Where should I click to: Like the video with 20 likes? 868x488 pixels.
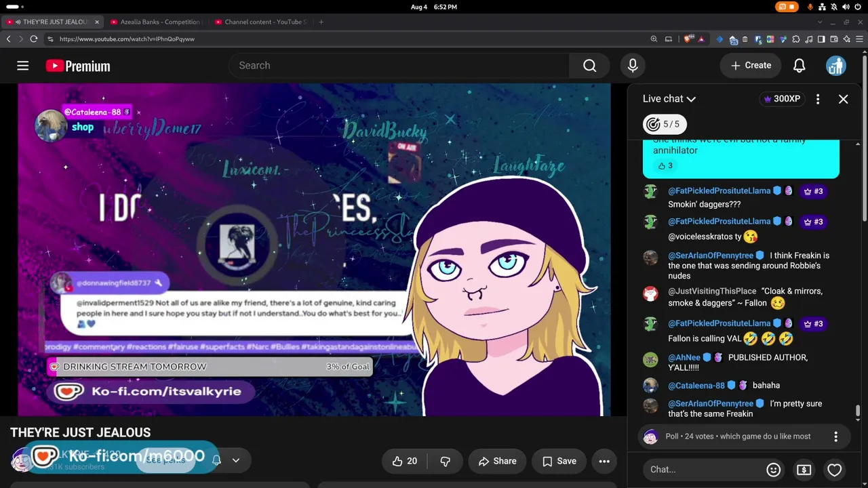pos(404,461)
